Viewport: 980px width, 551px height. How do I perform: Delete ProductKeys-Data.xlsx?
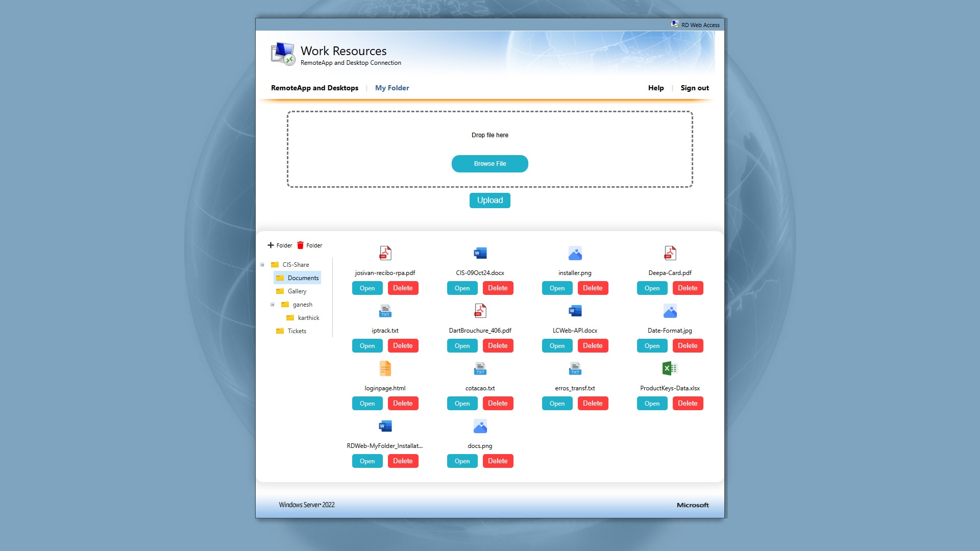[x=688, y=404]
